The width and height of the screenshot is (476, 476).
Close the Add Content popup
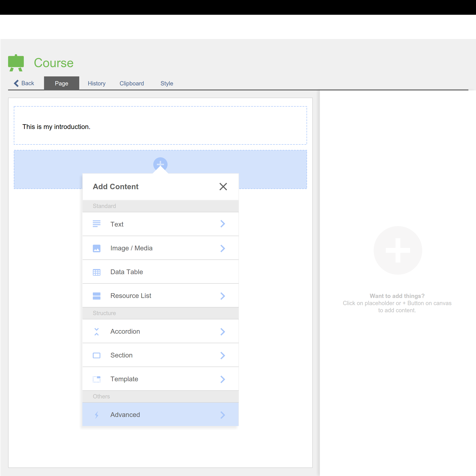pos(223,187)
